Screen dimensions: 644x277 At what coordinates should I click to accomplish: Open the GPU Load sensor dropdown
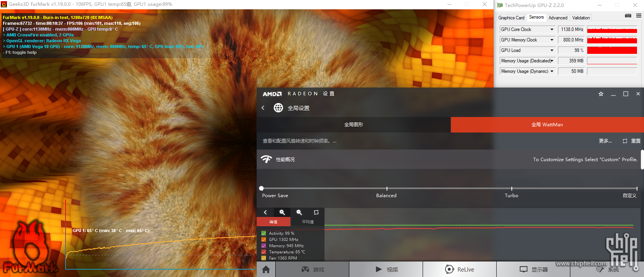[x=552, y=50]
